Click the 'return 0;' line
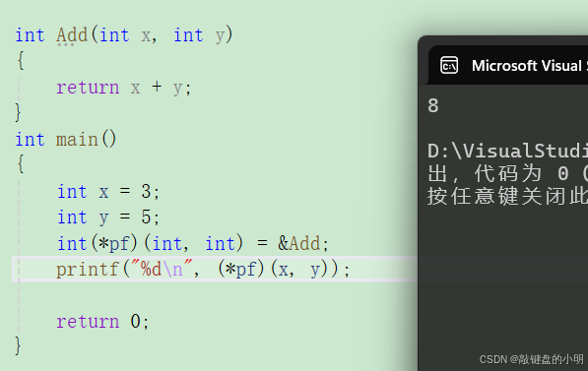 tap(102, 322)
